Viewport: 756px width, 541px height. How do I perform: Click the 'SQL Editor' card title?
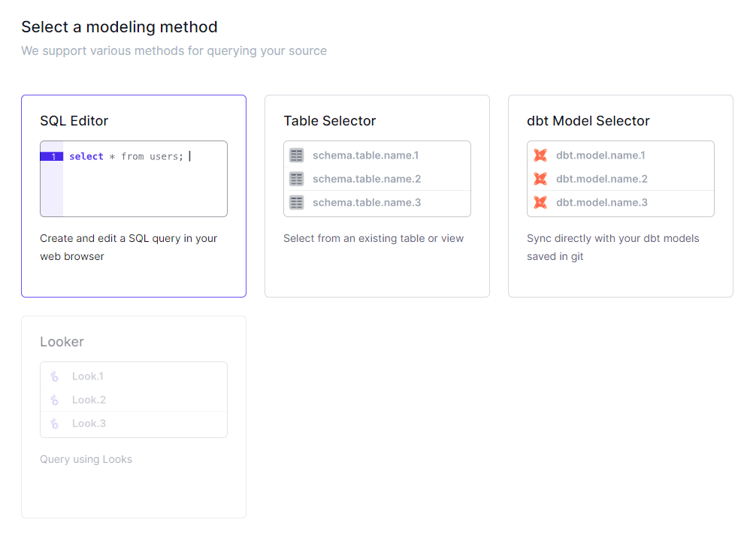pos(74,120)
